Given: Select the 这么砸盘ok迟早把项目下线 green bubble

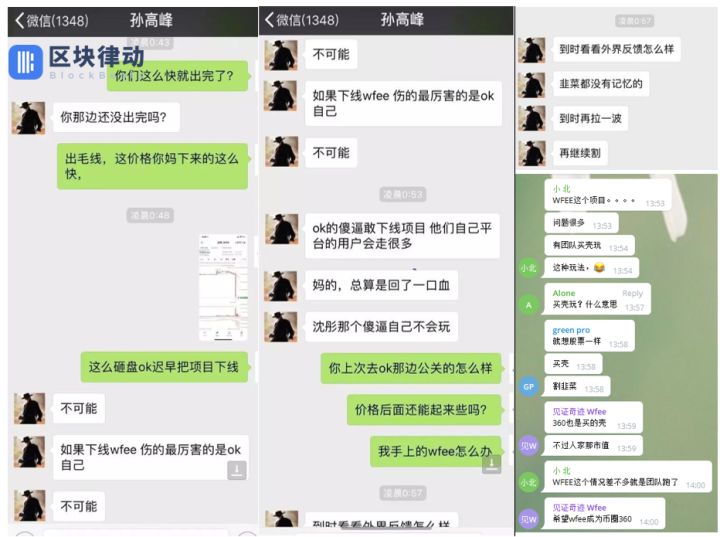Looking at the screenshot, I should coord(164,367).
